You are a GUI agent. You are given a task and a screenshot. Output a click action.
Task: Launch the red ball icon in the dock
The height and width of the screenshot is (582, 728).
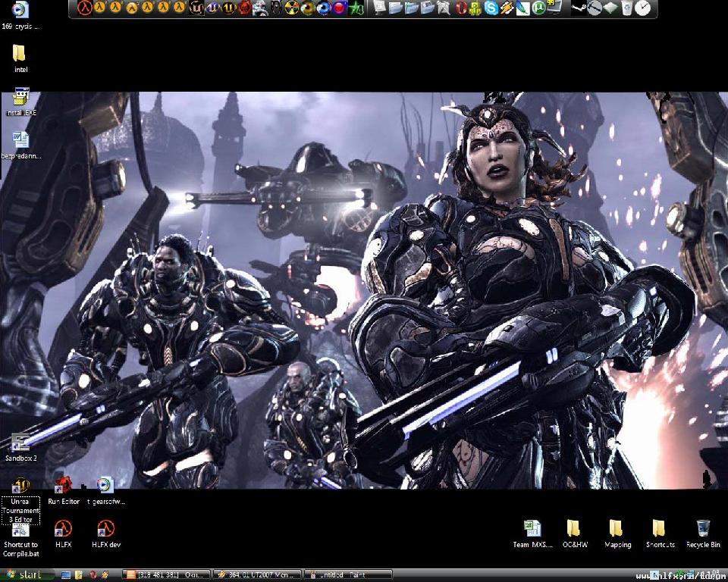pyautogui.click(x=340, y=8)
